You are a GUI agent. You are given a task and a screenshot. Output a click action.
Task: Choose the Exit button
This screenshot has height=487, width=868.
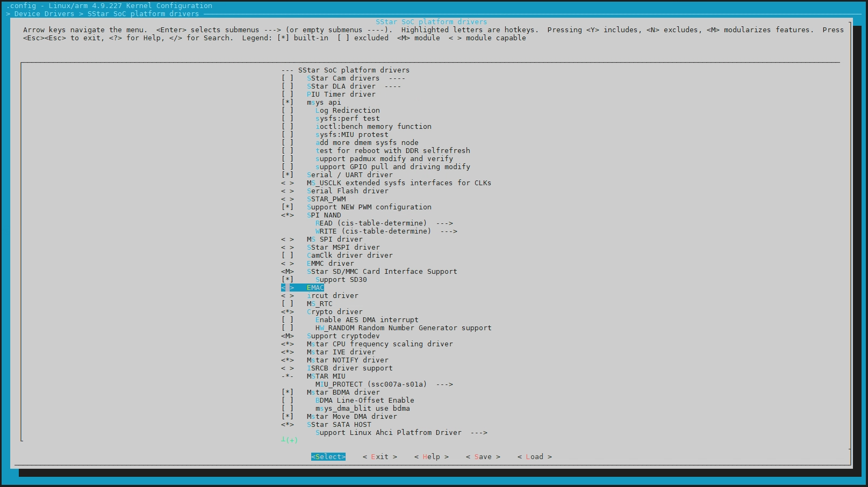tap(379, 457)
